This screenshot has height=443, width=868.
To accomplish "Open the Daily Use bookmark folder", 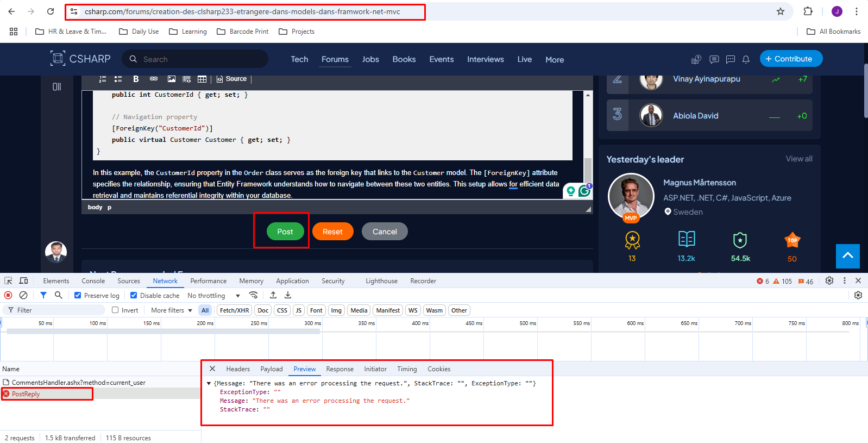I will [139, 32].
